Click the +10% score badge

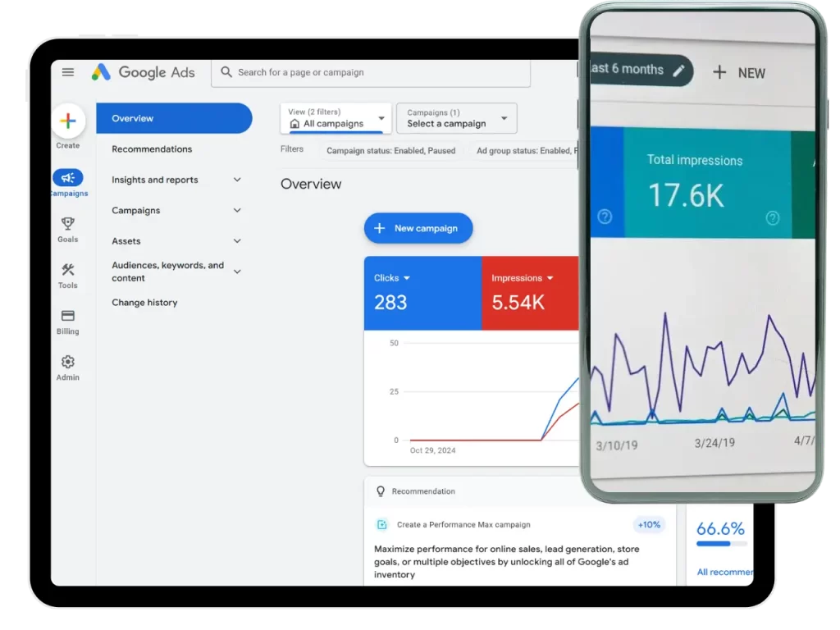tap(649, 524)
